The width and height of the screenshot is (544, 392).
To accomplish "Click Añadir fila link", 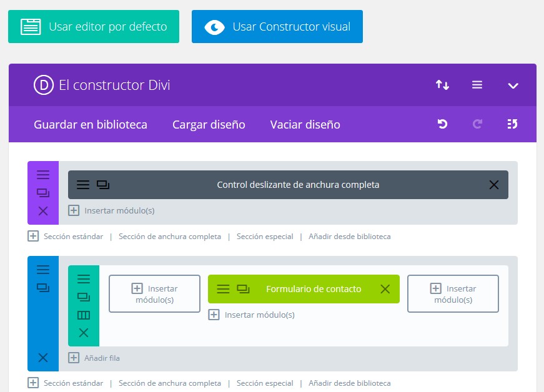I will (x=94, y=358).
